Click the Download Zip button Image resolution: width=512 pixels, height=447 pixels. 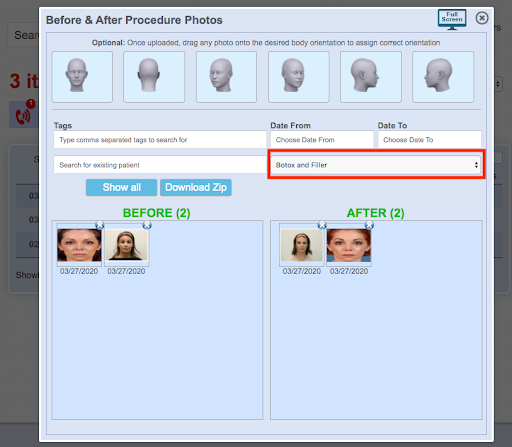(x=196, y=187)
